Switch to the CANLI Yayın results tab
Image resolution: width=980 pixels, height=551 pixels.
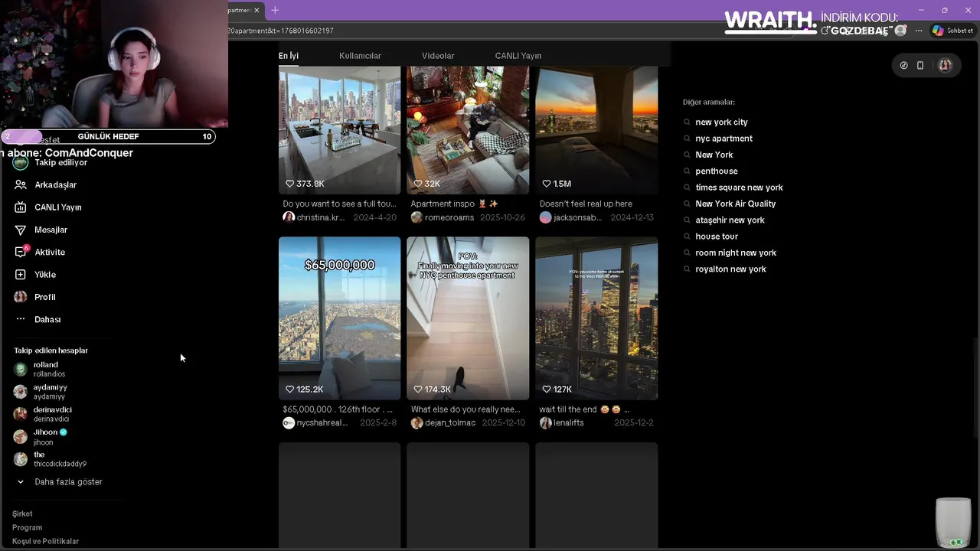coord(518,56)
